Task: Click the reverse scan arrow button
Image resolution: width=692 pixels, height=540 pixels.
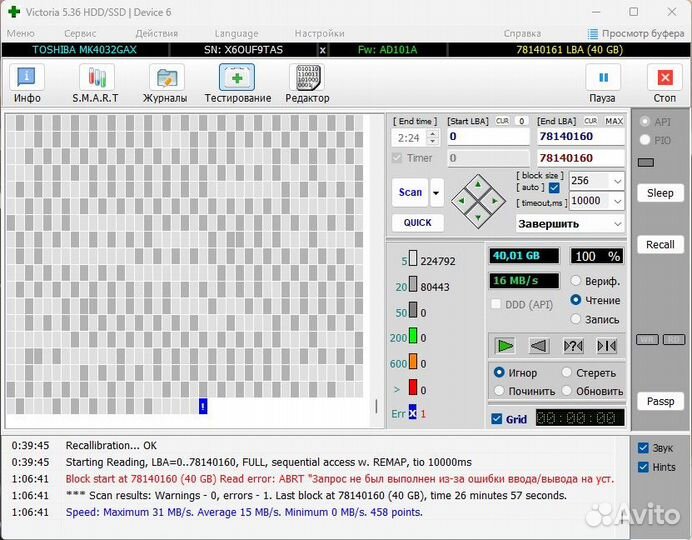Action: [539, 346]
